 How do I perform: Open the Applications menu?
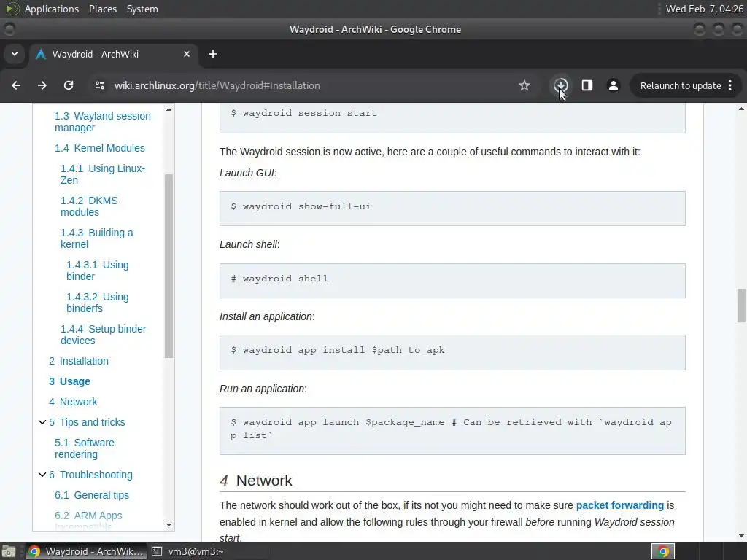coord(52,9)
